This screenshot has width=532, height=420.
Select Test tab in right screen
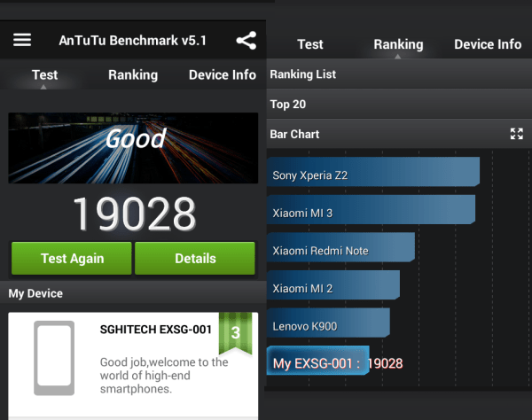(310, 44)
